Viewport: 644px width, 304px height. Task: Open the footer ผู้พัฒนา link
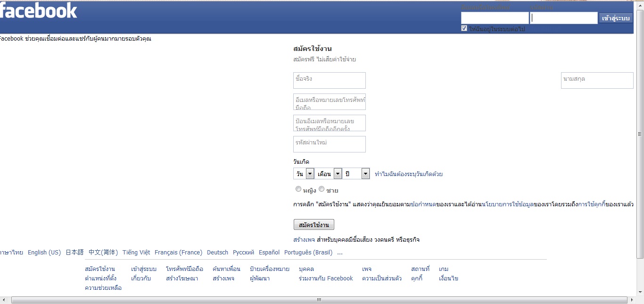(260, 279)
